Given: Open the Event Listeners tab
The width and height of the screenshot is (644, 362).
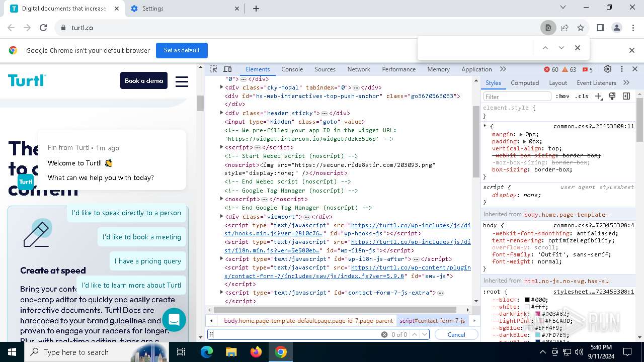Looking at the screenshot, I should click(x=596, y=83).
